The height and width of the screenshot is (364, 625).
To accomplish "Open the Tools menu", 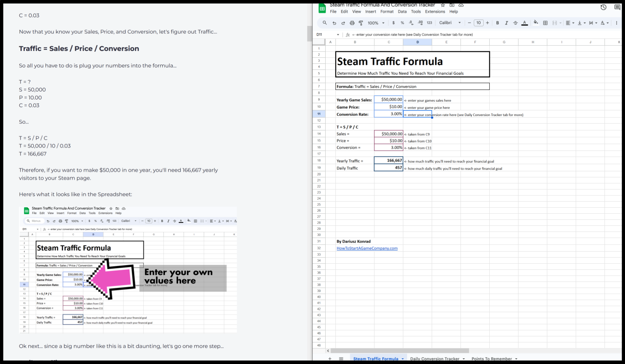I will pyautogui.click(x=416, y=11).
